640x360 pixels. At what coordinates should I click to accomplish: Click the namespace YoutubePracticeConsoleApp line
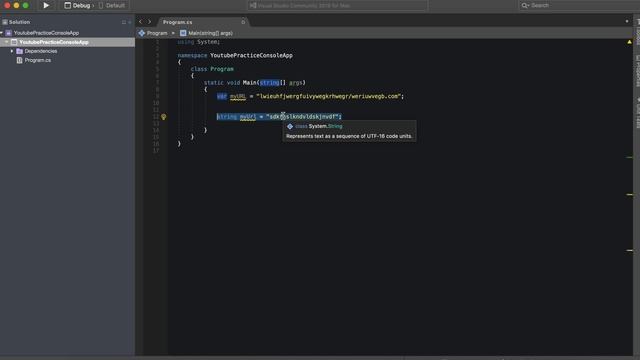tap(235, 55)
